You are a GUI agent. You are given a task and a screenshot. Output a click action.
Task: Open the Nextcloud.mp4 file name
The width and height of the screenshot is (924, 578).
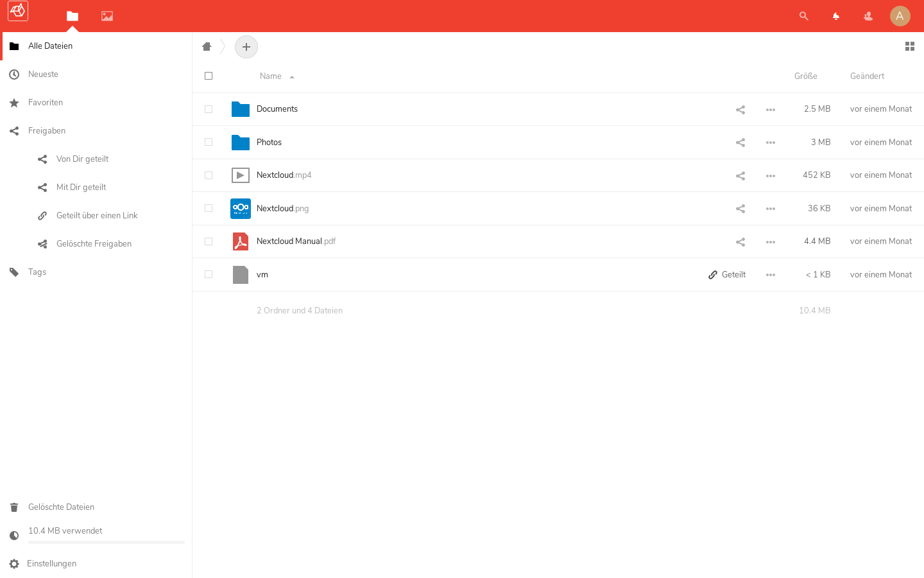284,175
